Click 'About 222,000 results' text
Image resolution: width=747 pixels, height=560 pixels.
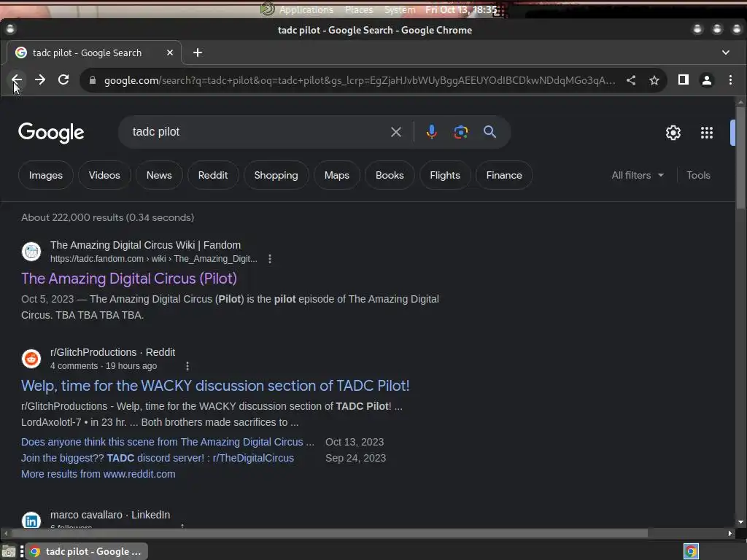[107, 217]
